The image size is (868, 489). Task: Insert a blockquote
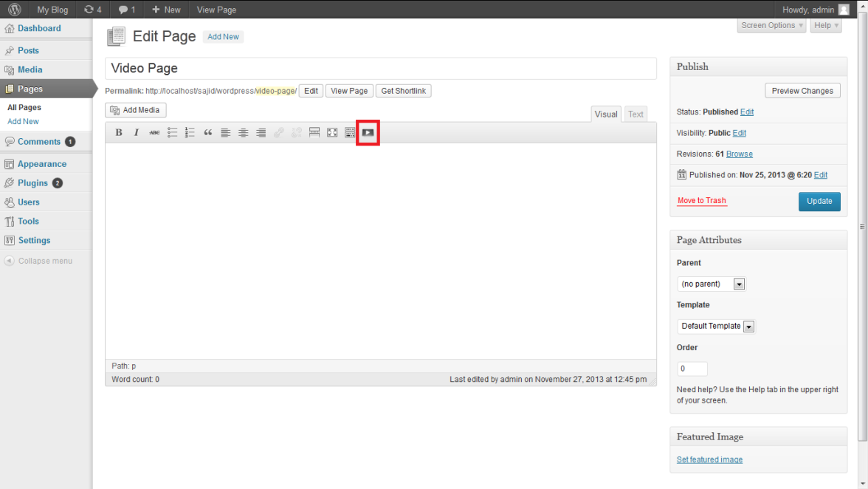[207, 133]
